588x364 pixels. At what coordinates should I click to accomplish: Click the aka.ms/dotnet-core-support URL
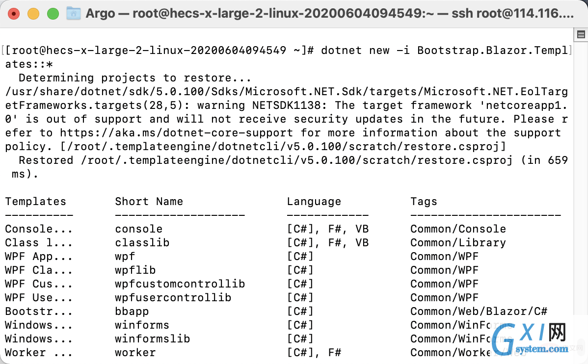pyautogui.click(x=176, y=133)
